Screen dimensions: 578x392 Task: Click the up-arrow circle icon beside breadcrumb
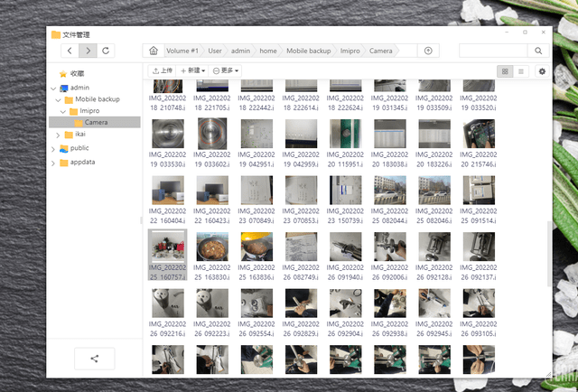pos(428,51)
